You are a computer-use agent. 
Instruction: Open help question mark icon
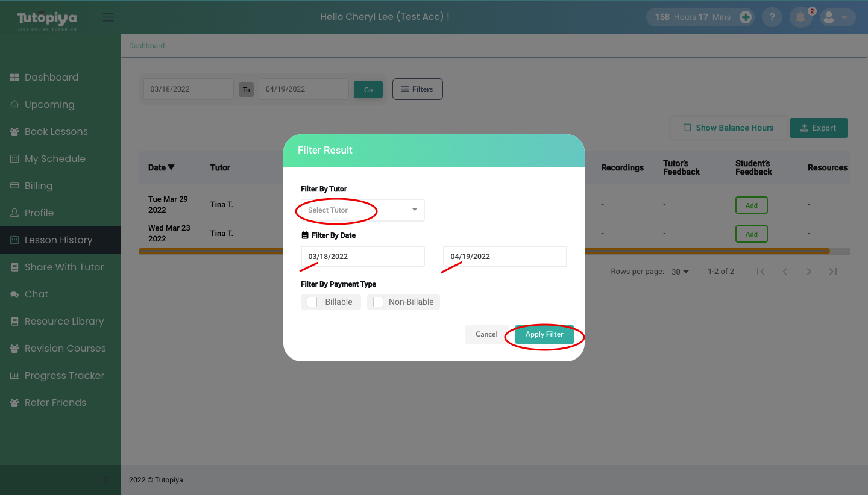pos(772,17)
